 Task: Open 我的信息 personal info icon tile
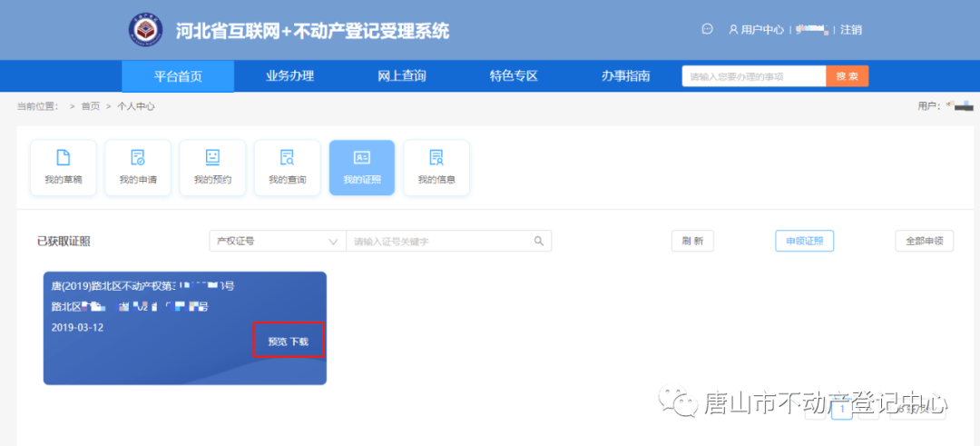[436, 167]
